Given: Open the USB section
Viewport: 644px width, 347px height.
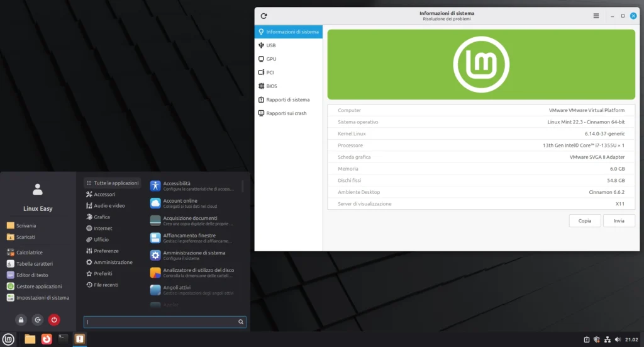Looking at the screenshot, I should [x=288, y=45].
